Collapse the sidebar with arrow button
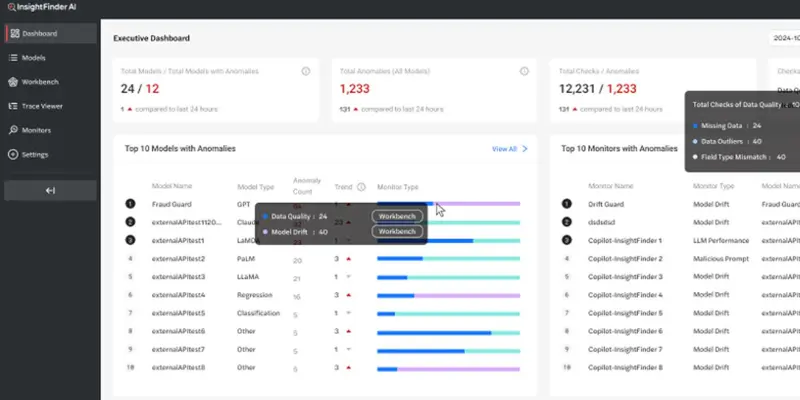Image resolution: width=800 pixels, height=400 pixels. [x=50, y=190]
